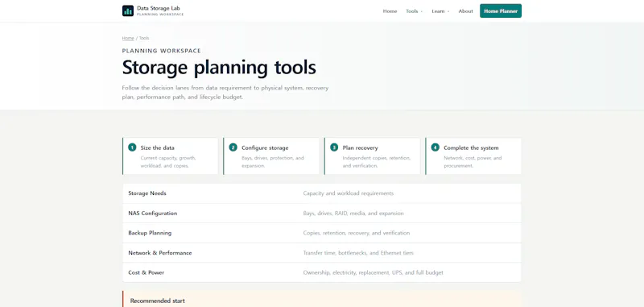Viewport: 644px width, 307px height.
Task: Expand the Storage Needs row
Action: pyautogui.click(x=322, y=193)
